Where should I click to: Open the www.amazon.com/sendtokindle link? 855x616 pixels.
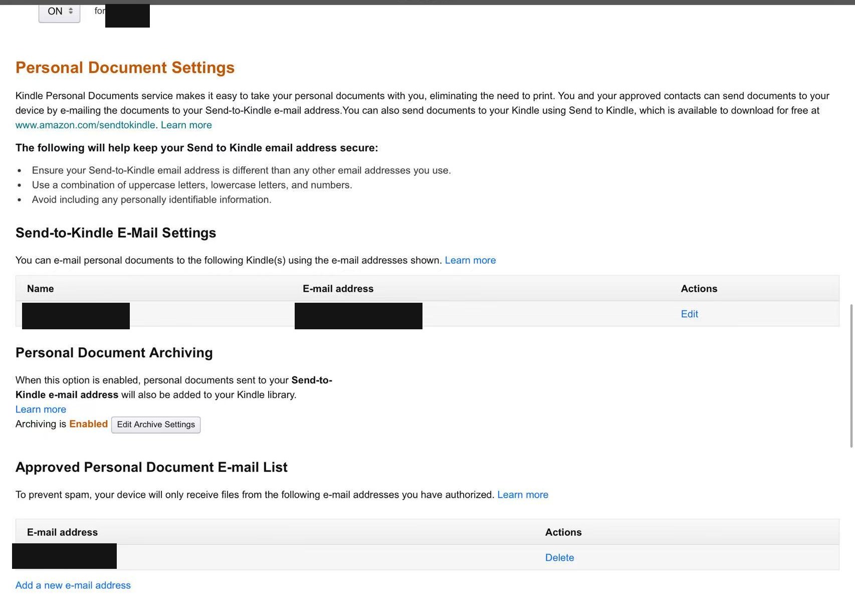click(x=85, y=125)
